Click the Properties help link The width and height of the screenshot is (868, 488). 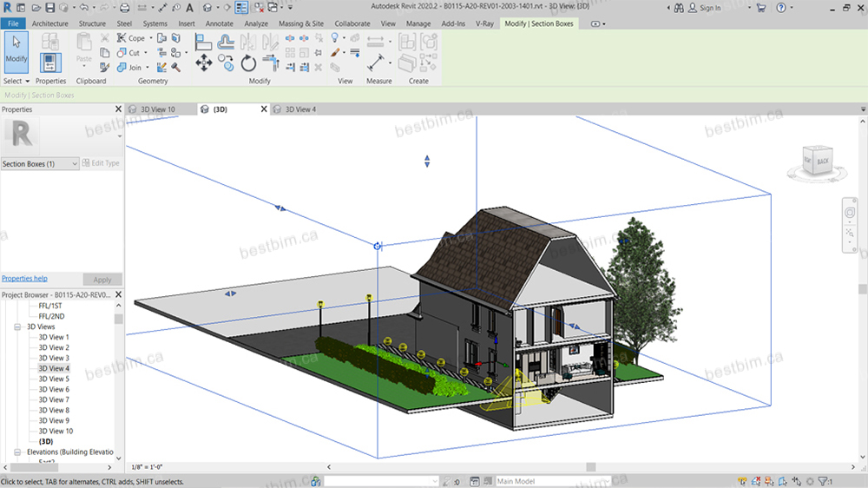24,279
